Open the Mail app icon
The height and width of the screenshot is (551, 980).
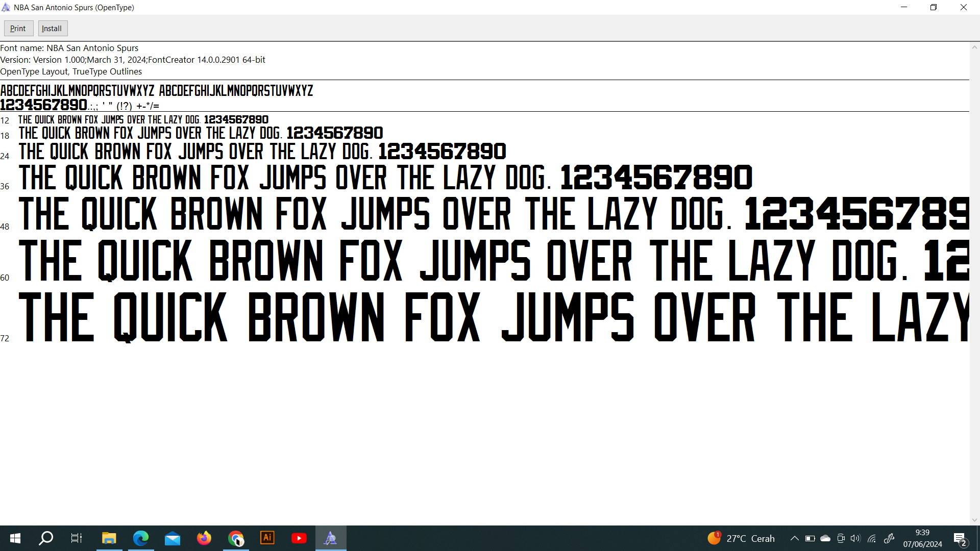(x=173, y=538)
